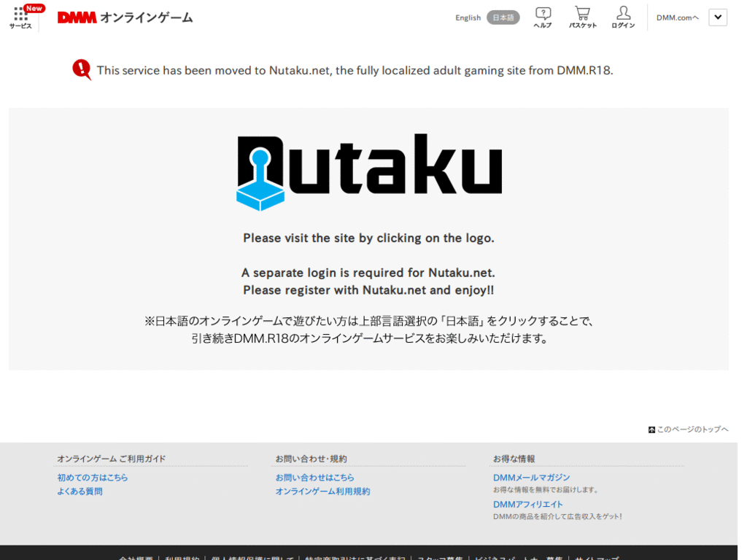Click text 'DMMの商品を紹介して広告収入をゲット!'
The image size is (747, 560).
point(557,516)
